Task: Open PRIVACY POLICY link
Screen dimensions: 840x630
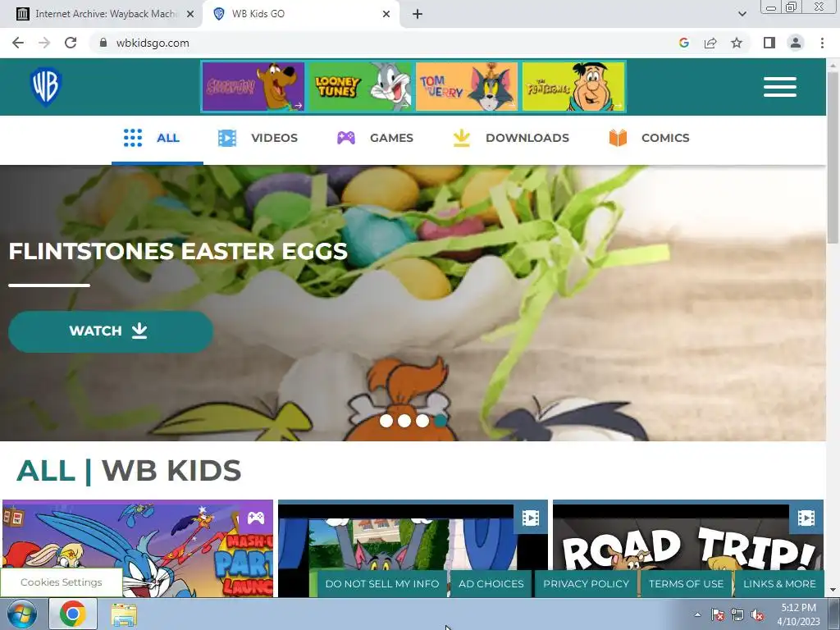Action: [x=586, y=584]
